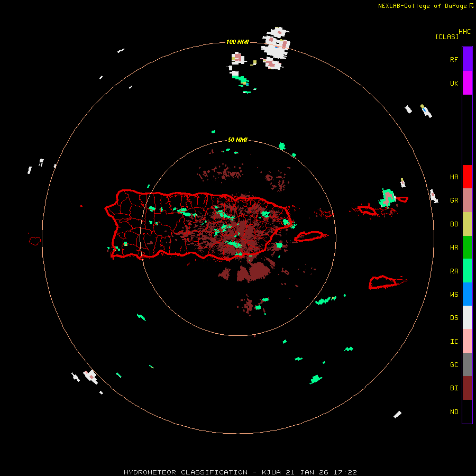Select the BD yellow legend swatch
Screen dimensions: 476x476
[x=467, y=224]
